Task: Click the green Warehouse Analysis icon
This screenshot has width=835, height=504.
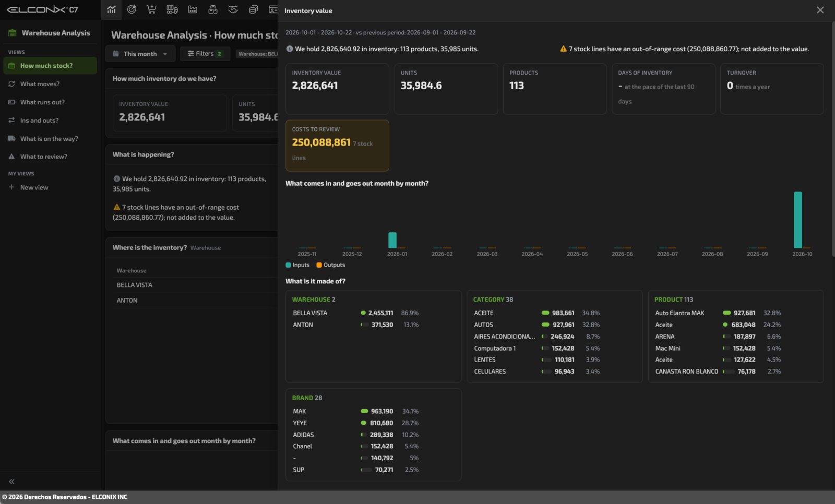Action: 12,33
